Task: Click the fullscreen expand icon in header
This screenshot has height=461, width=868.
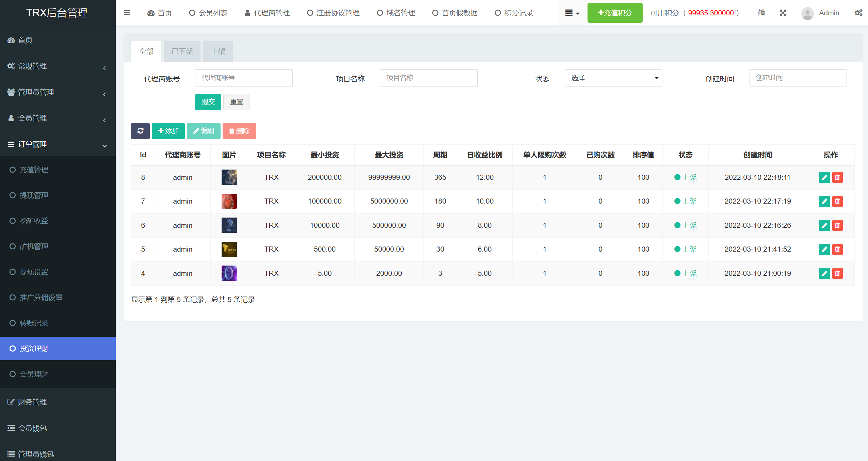Action: [x=783, y=13]
